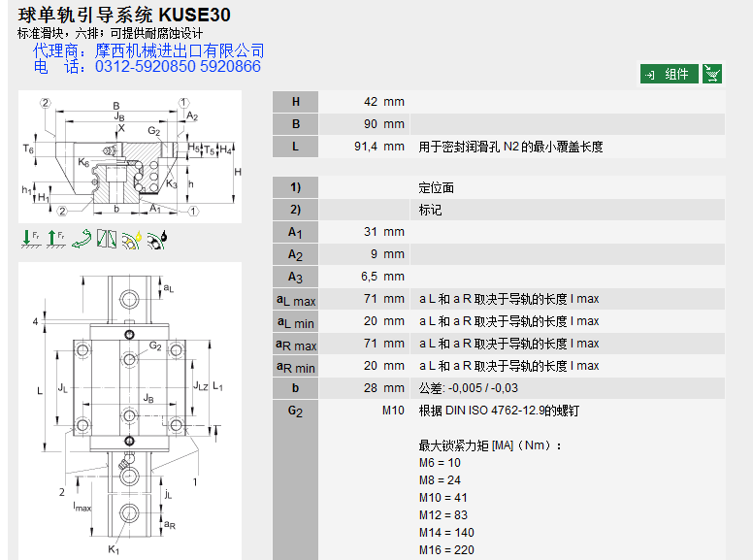Select the B 90 mm table row

click(x=498, y=124)
